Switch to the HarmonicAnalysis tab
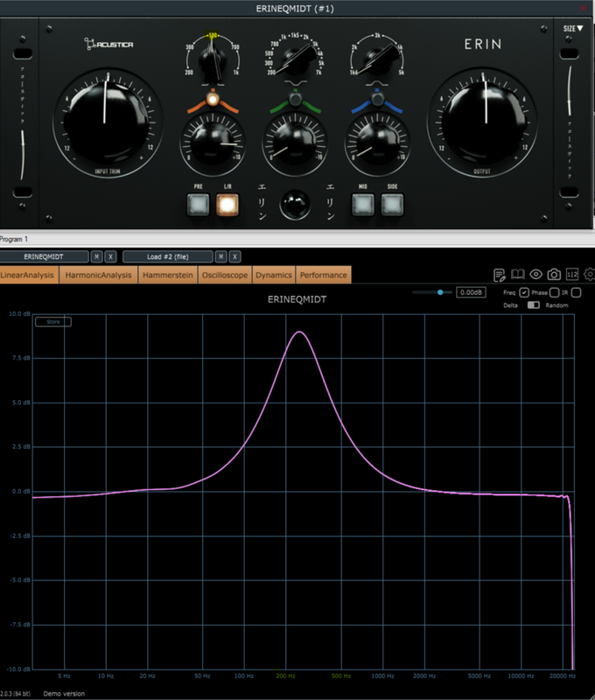 [x=98, y=275]
